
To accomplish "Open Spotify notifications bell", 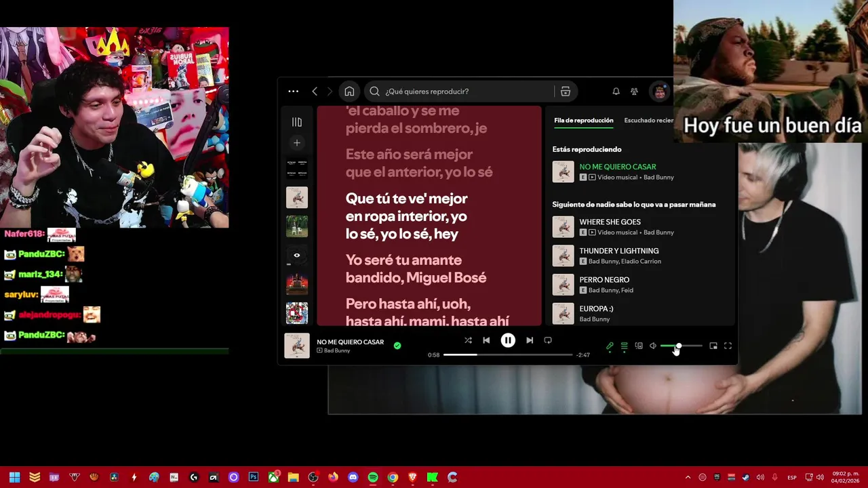I will [616, 91].
